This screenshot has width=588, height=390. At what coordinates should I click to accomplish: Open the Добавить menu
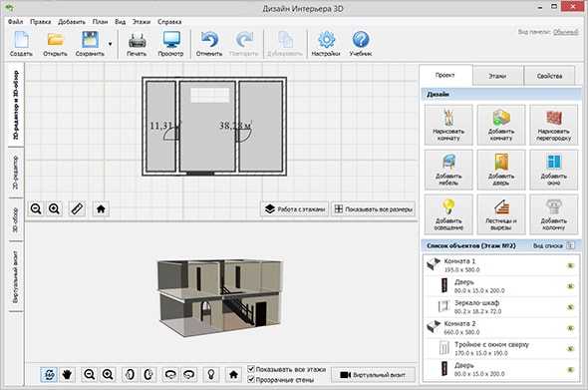click(x=72, y=22)
